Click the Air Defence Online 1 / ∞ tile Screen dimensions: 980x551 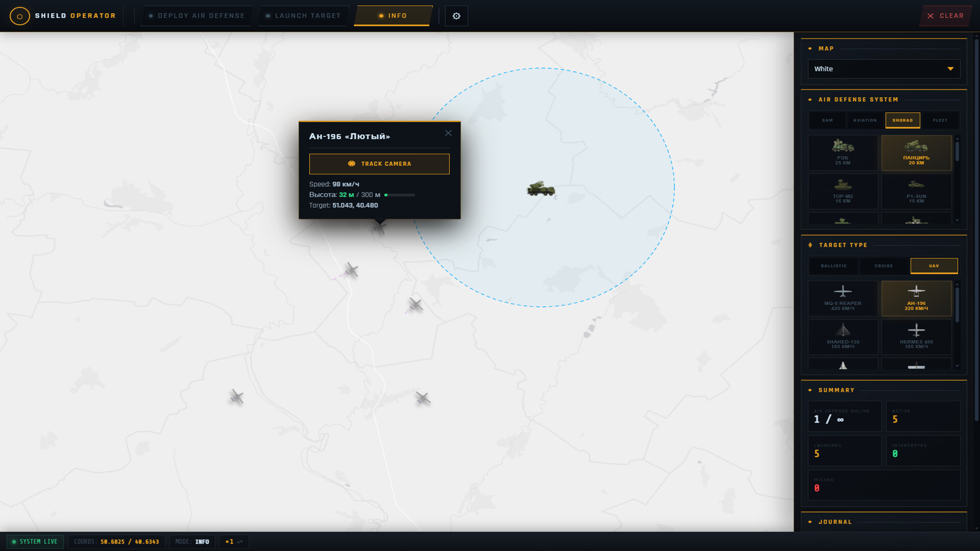844,416
